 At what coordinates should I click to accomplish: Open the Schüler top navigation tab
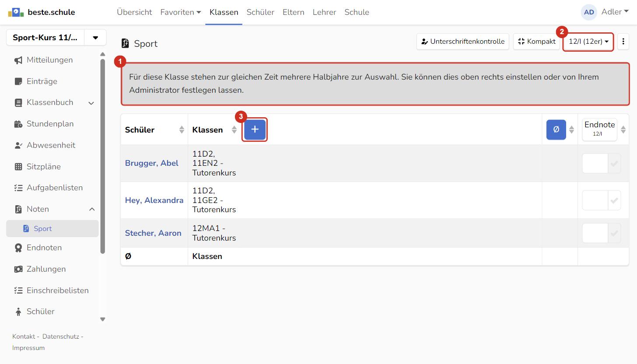(x=260, y=12)
